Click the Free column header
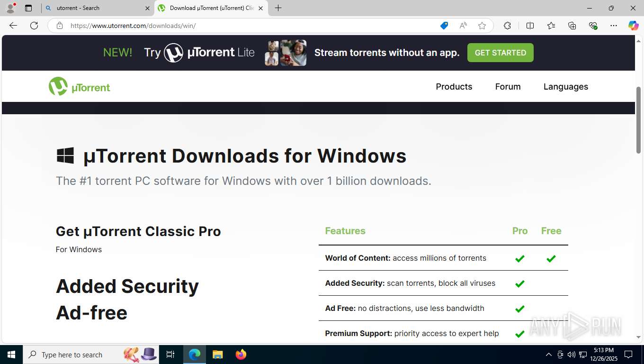This screenshot has height=364, width=644. [x=551, y=231]
